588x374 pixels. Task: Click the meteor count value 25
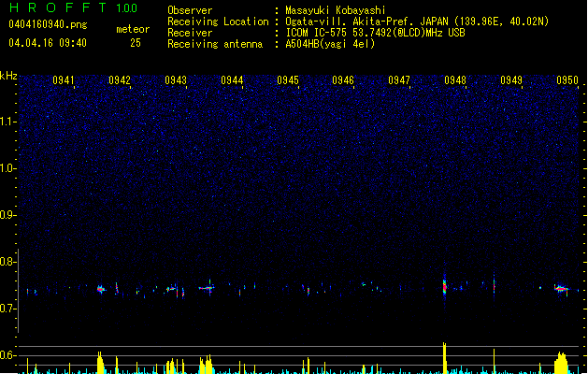click(136, 43)
